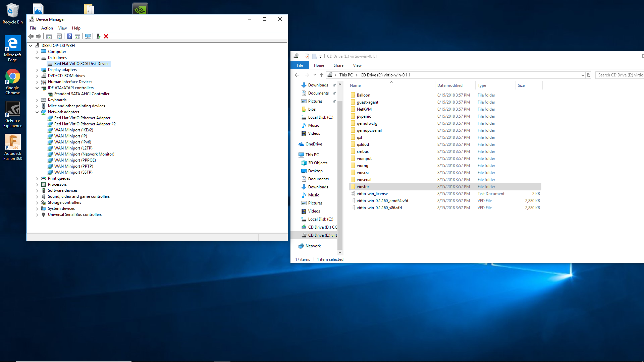Click the Update driver toolbar icon
The width and height of the screenshot is (644, 362).
[x=98, y=36]
